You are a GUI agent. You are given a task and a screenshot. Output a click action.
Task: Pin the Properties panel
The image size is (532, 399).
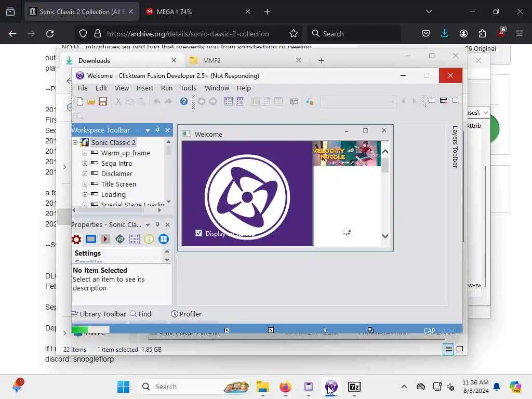tap(157, 224)
